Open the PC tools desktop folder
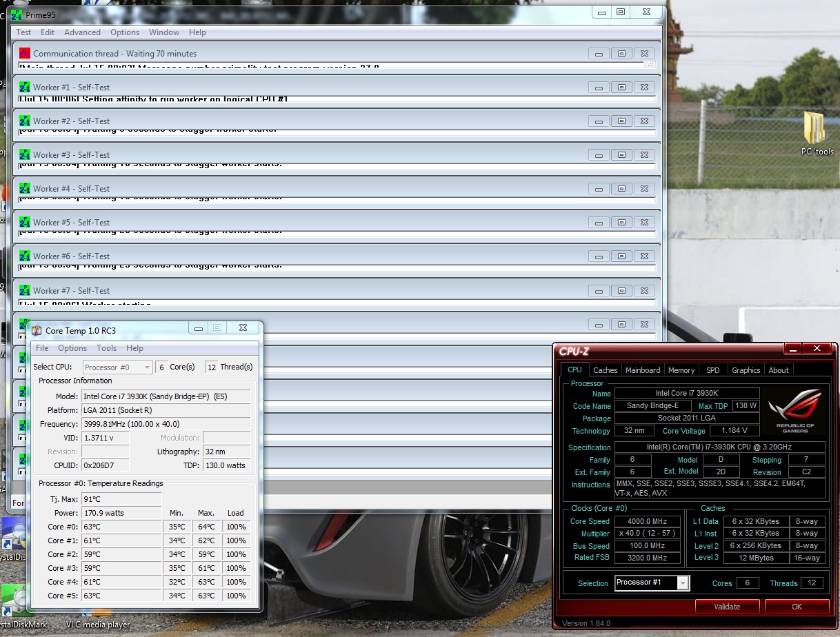Viewport: 840px width, 637px height. click(x=817, y=132)
